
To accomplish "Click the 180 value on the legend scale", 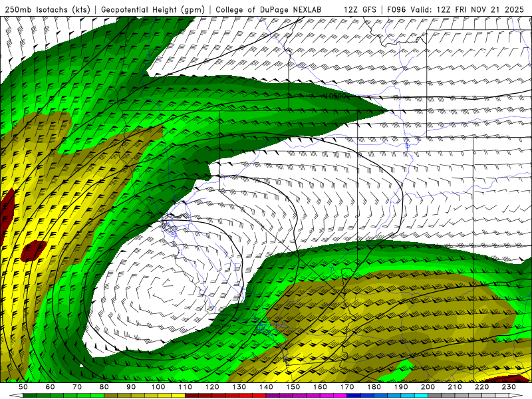I will point(374,387).
